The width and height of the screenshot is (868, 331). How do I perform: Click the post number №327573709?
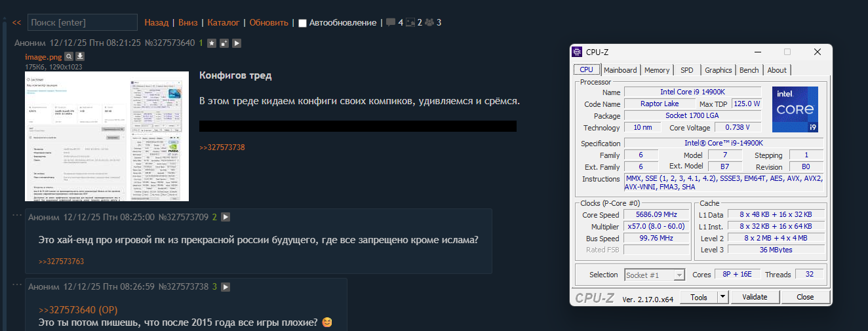(183, 217)
